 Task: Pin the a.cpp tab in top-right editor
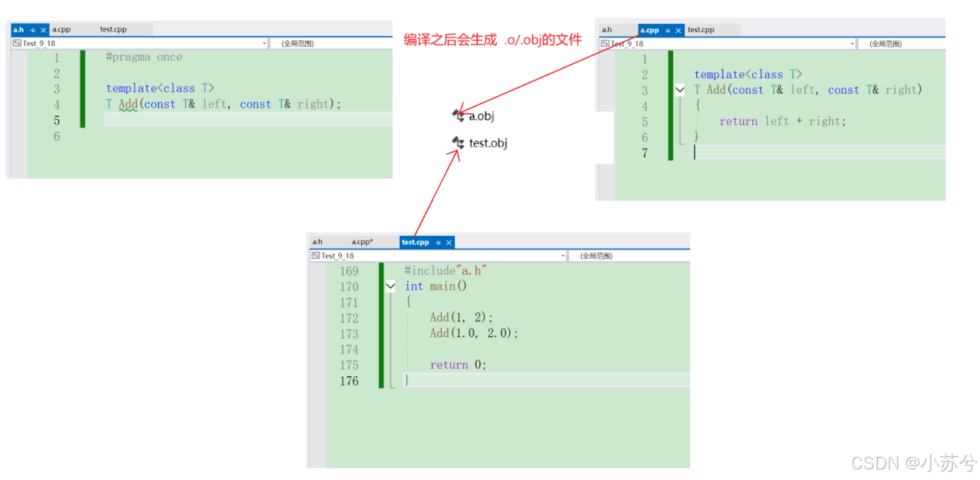668,30
